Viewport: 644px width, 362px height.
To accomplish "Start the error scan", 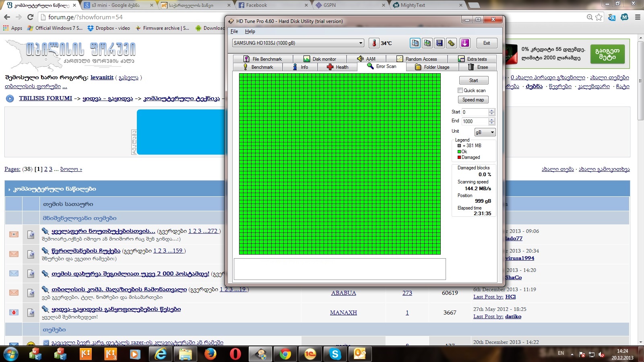I will pos(473,80).
